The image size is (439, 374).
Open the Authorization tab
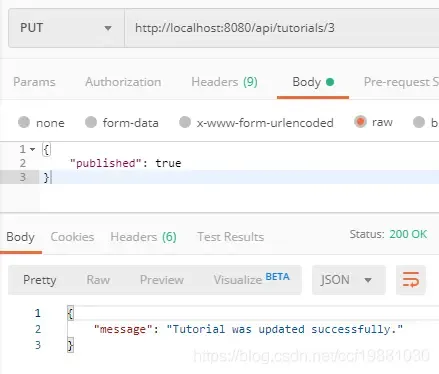click(123, 82)
